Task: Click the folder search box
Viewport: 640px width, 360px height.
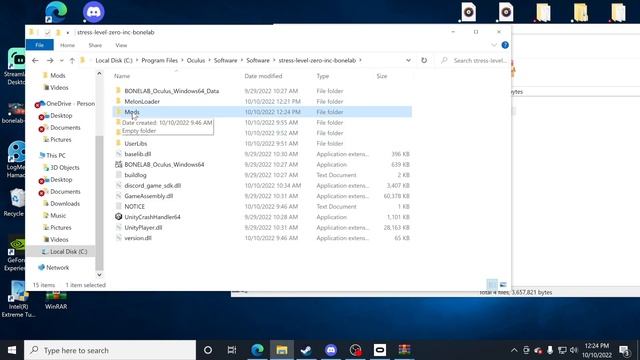Action: pyautogui.click(x=473, y=60)
